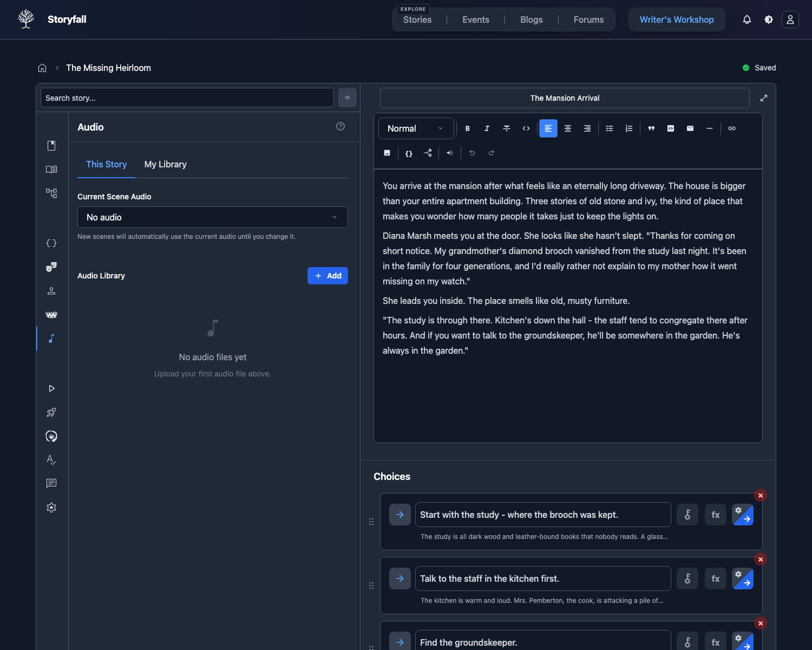Switch to the My Library tab
Screen dimensions: 812x650
click(x=165, y=164)
